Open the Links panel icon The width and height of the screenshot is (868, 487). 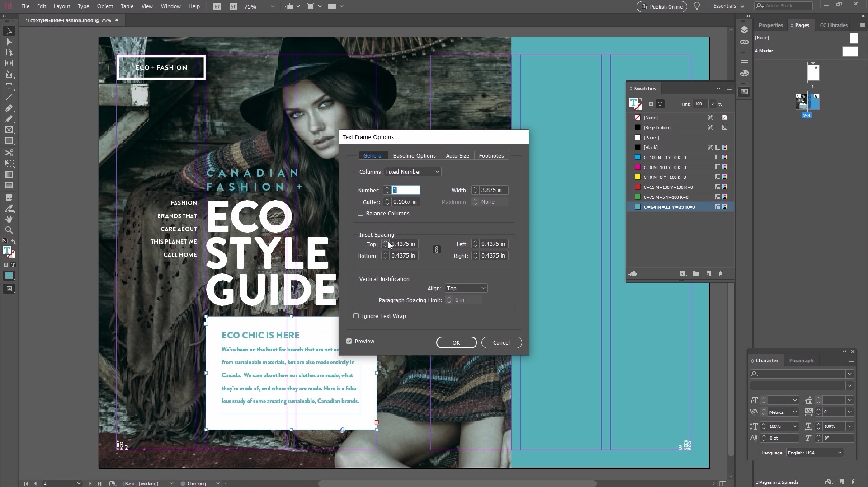click(744, 42)
